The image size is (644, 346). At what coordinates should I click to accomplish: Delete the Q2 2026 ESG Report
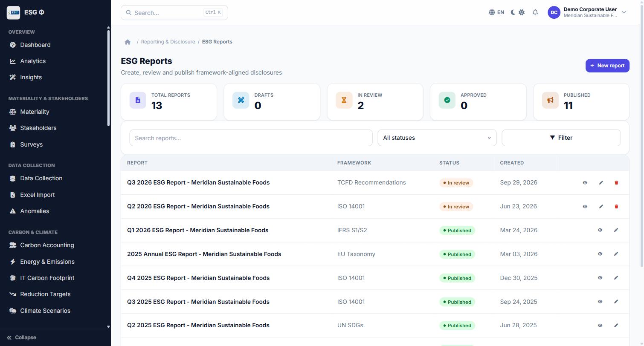coord(616,206)
